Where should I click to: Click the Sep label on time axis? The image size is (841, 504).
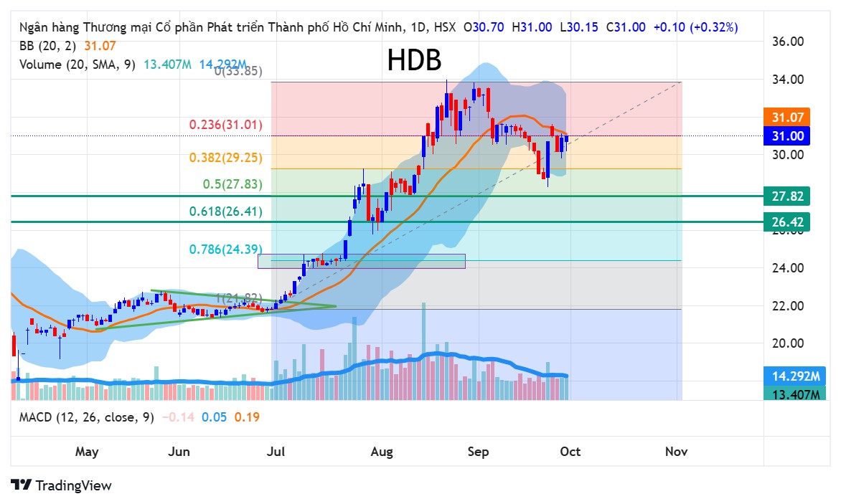pyautogui.click(x=478, y=452)
